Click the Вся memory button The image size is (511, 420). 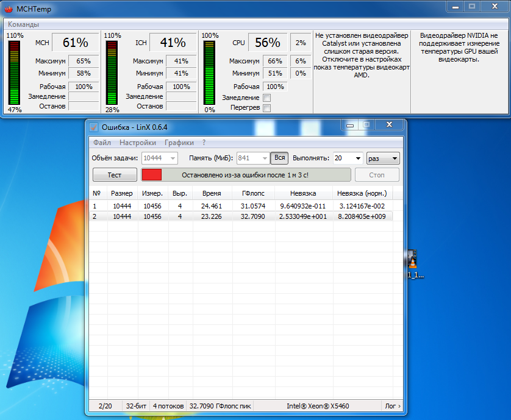279,158
